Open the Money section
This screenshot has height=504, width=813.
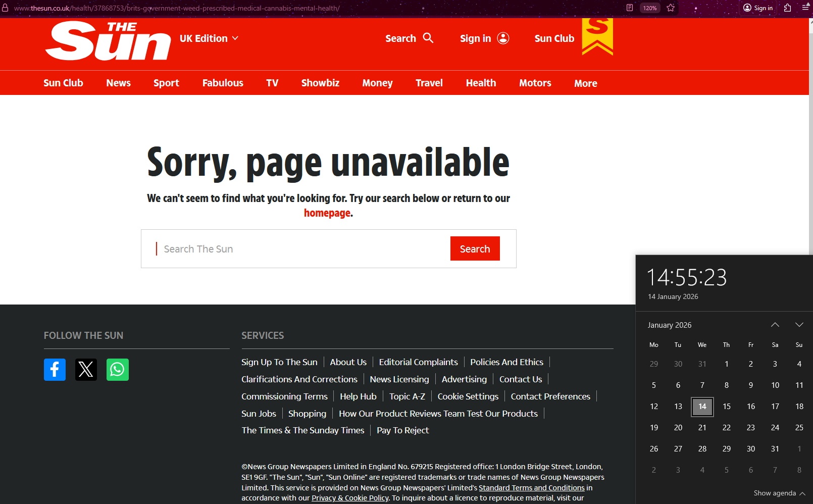pos(377,83)
